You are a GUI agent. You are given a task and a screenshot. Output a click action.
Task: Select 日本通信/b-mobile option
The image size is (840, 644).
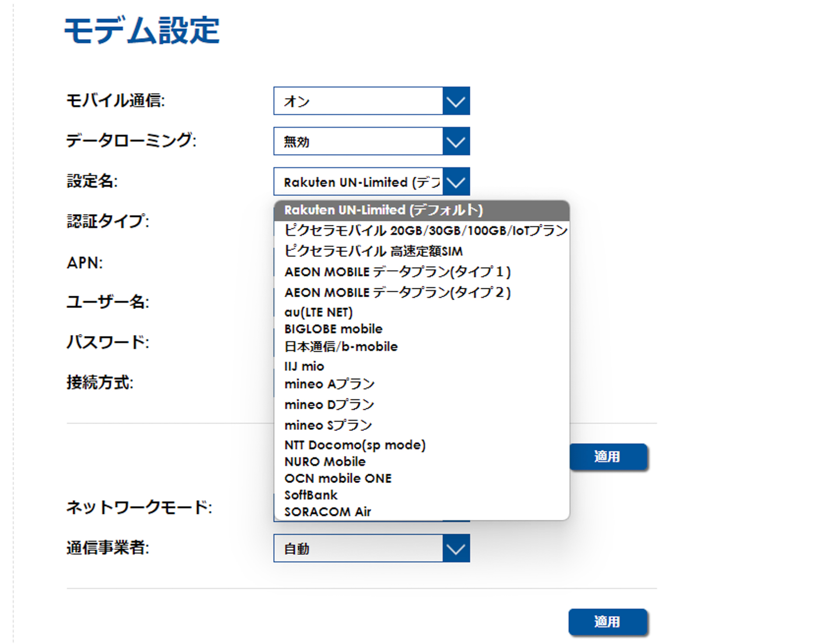(341, 346)
